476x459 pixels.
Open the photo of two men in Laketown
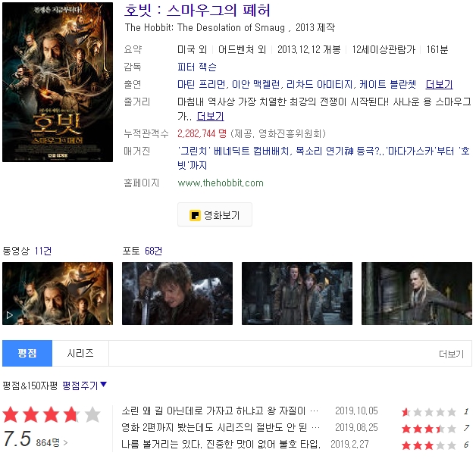tap(297, 293)
